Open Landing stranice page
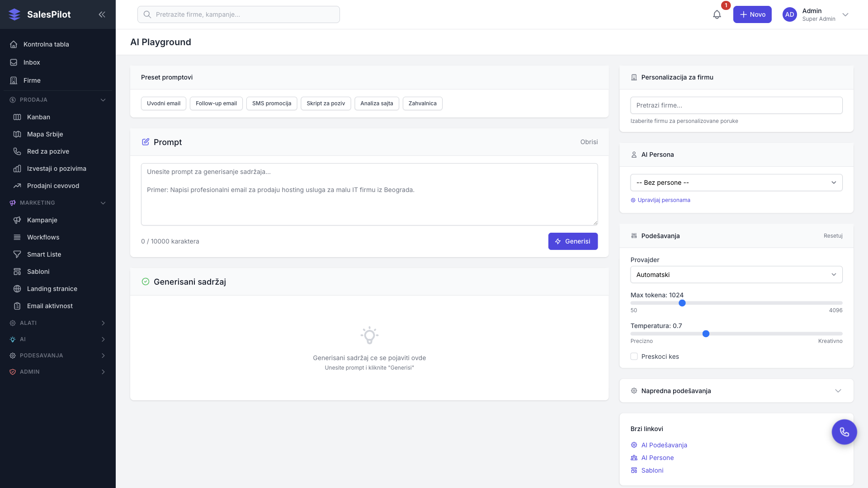 pyautogui.click(x=52, y=289)
